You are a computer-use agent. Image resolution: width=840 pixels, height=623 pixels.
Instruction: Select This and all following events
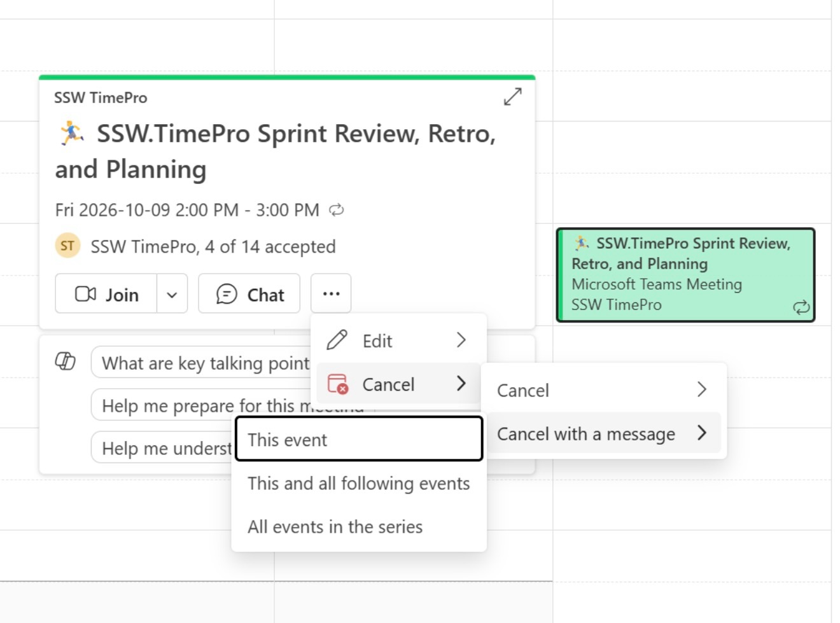click(359, 483)
